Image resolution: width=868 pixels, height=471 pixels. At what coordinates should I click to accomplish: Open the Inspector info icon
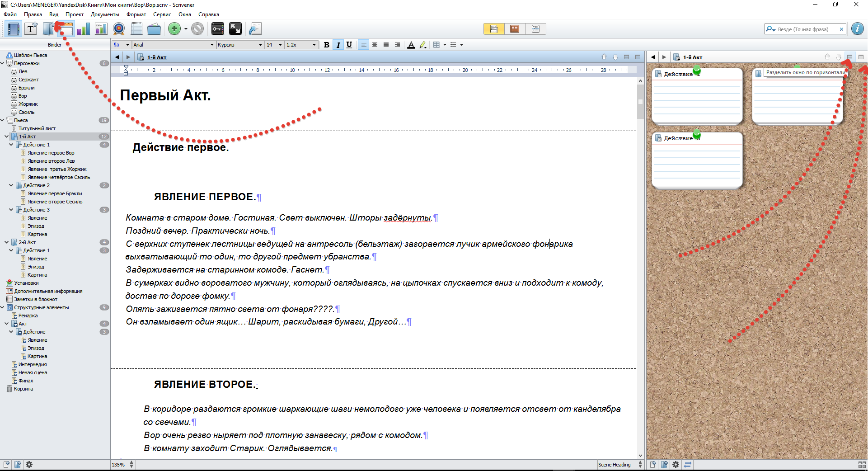[x=857, y=29]
